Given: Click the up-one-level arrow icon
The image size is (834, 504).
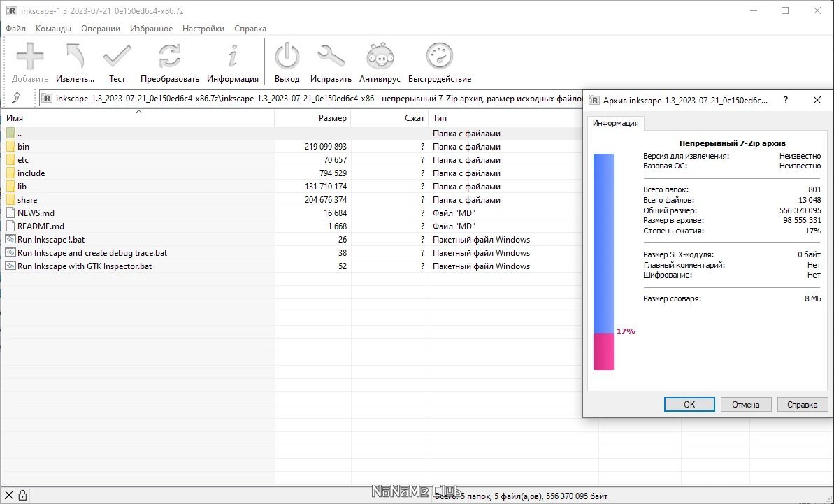Looking at the screenshot, I should pos(17,98).
